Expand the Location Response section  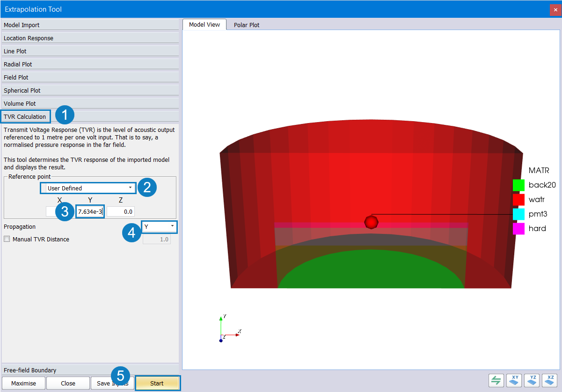tap(90, 38)
